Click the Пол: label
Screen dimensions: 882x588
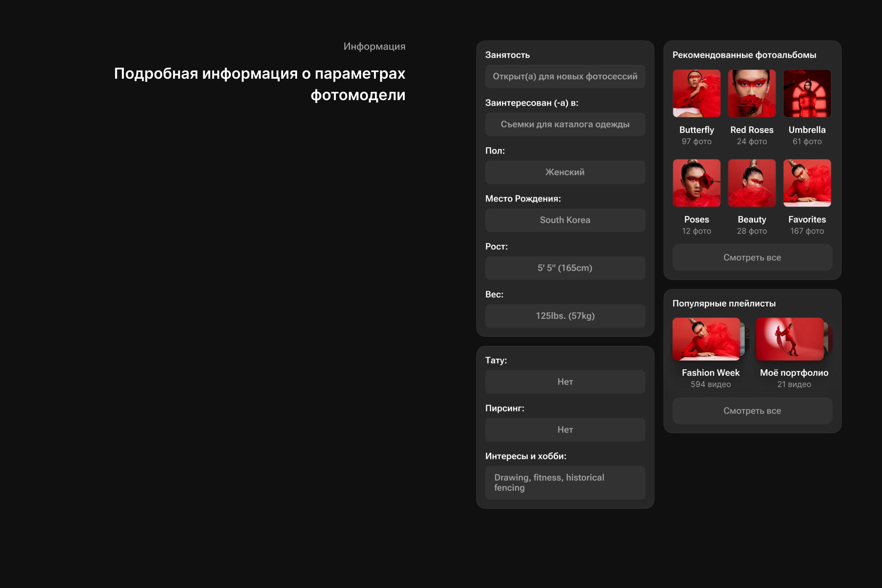pyautogui.click(x=495, y=151)
